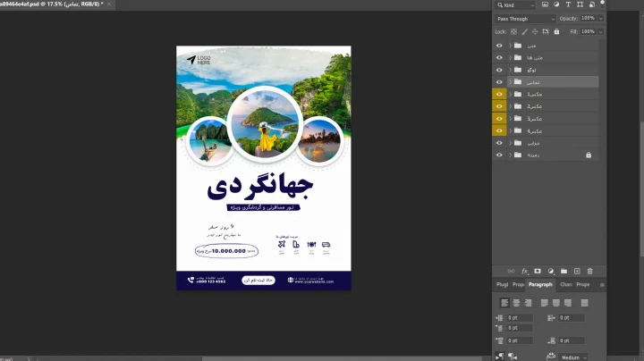Screen dimensions: 644x361
Task: Hide the عکس4 layer group
Action: click(x=499, y=130)
